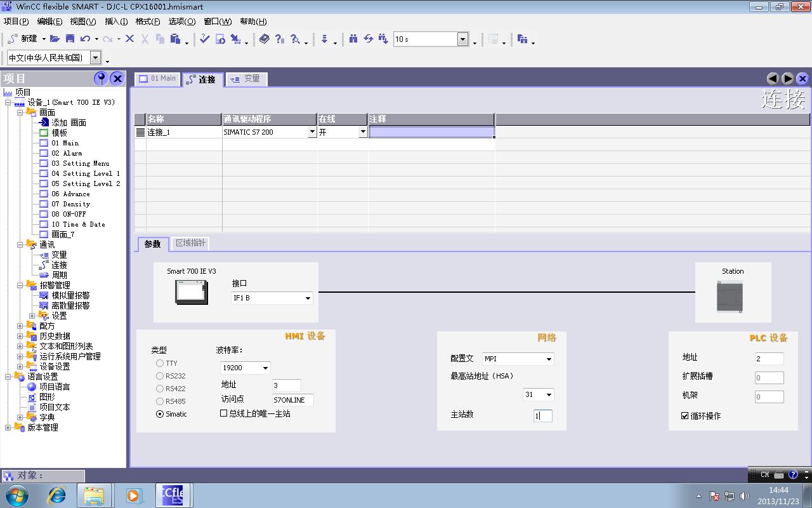This screenshot has height=508, width=812.
Task: Open the 10 s combo box in toolbar
Action: click(462, 39)
